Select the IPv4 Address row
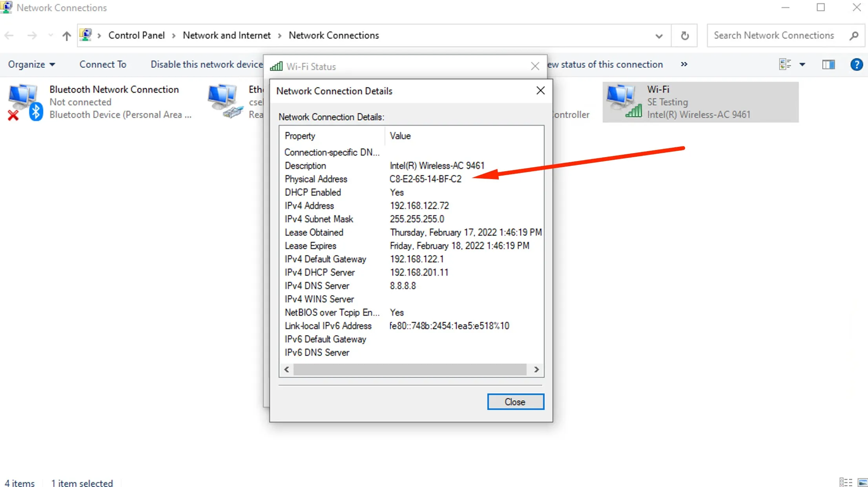868x487 pixels. (x=411, y=206)
